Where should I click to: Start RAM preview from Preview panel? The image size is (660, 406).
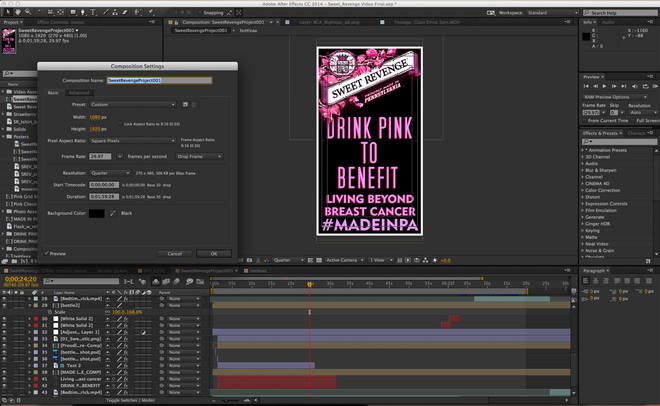655,86
